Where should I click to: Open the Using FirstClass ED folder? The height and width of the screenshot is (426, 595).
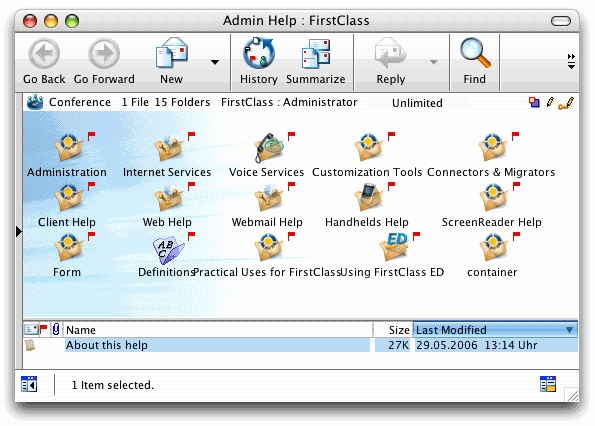(x=395, y=247)
